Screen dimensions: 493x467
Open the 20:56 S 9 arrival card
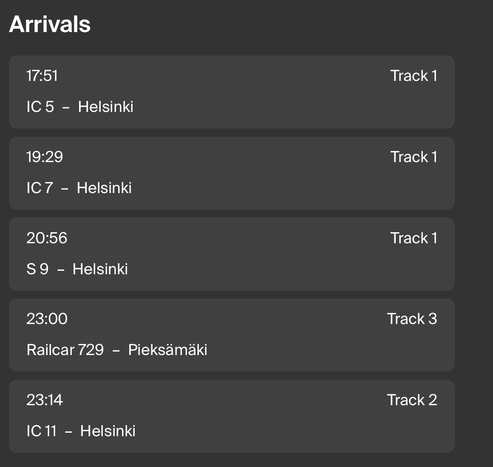click(232, 254)
